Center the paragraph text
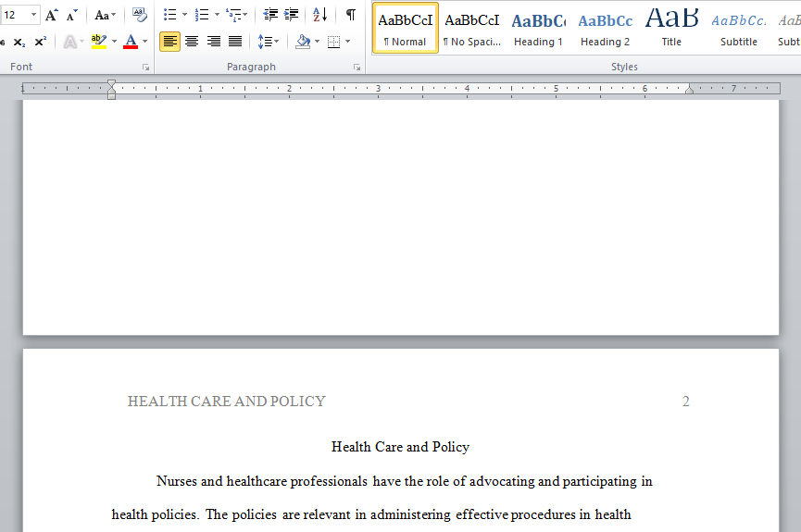This screenshot has height=532, width=801. [x=192, y=42]
